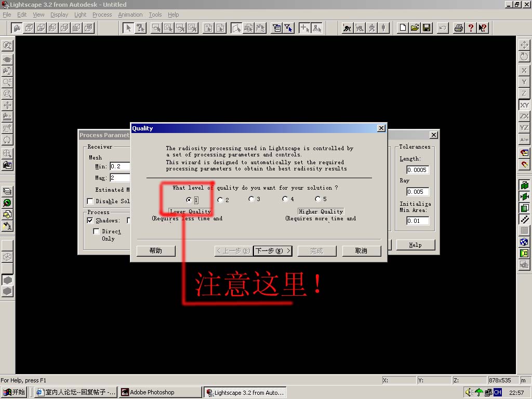Click the 完成 finish button
This screenshot has width=532, height=399.
click(317, 251)
